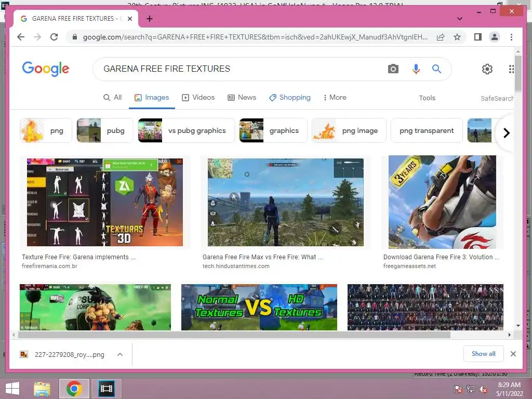Start voice search with microphone
This screenshot has height=399, width=532.
click(416, 69)
